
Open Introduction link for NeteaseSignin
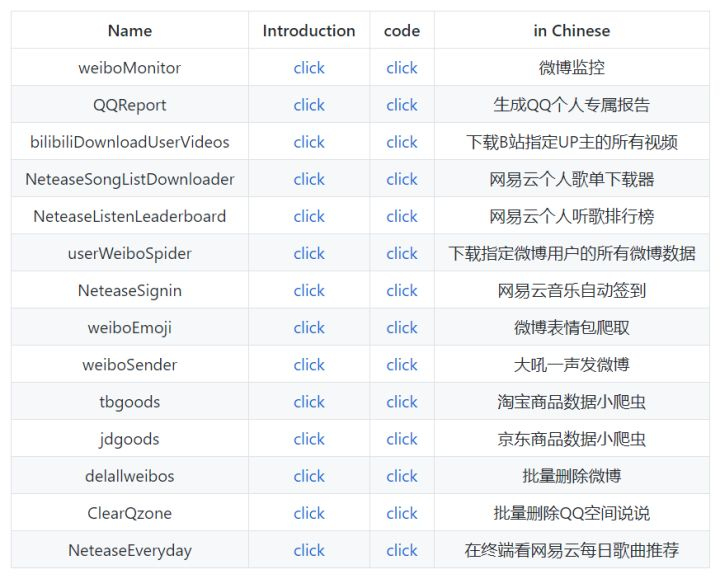click(x=309, y=291)
